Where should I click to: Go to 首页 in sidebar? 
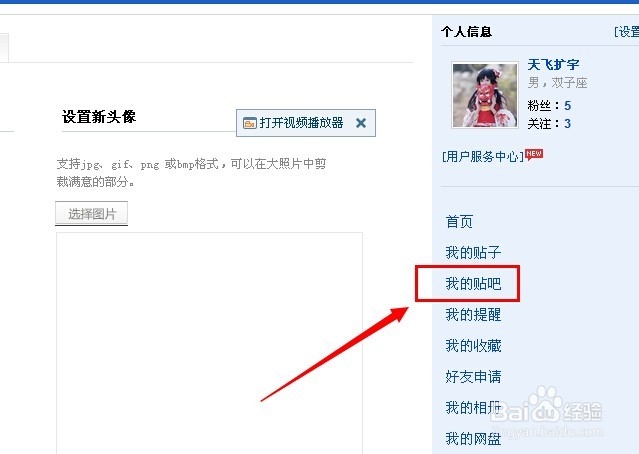[459, 222]
